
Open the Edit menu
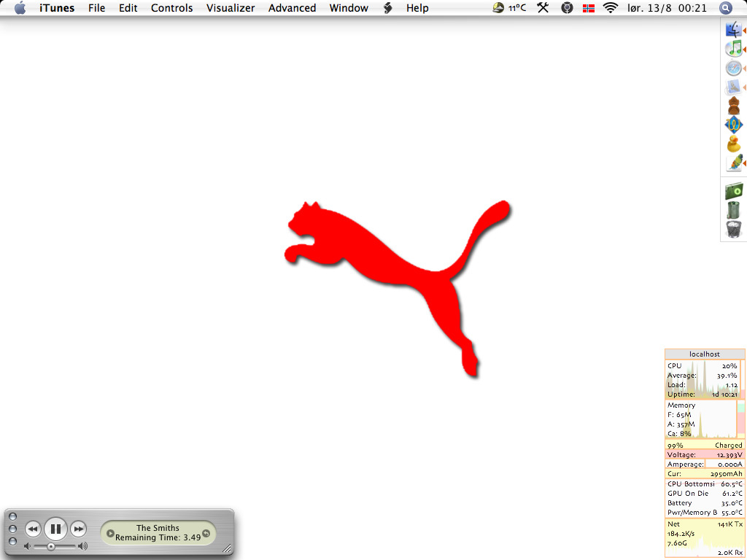click(x=128, y=8)
